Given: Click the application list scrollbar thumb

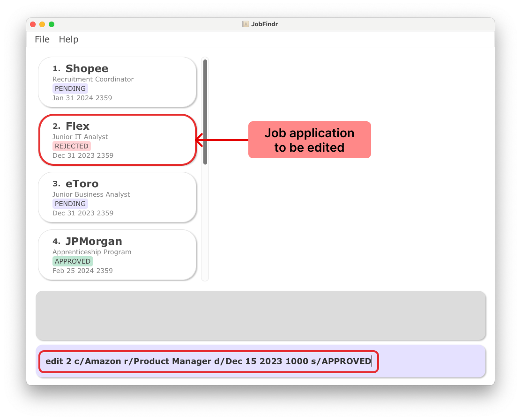Looking at the screenshot, I should [x=205, y=112].
